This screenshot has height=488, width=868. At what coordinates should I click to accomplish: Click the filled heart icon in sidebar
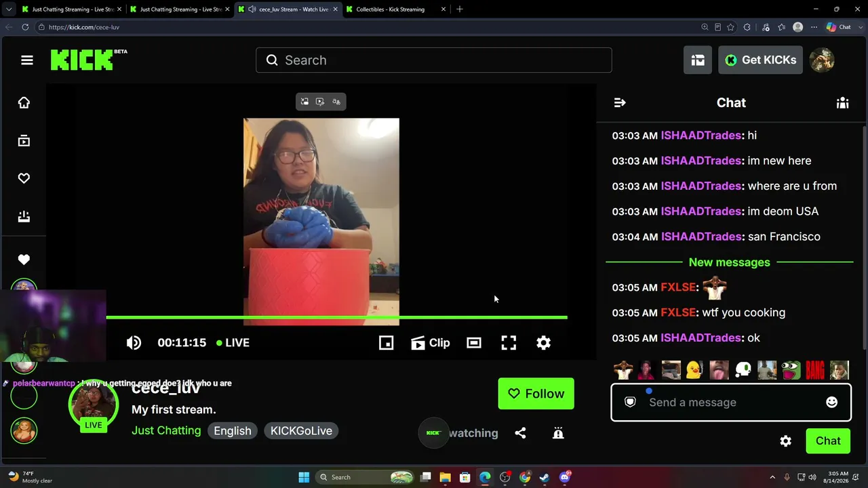pyautogui.click(x=24, y=260)
